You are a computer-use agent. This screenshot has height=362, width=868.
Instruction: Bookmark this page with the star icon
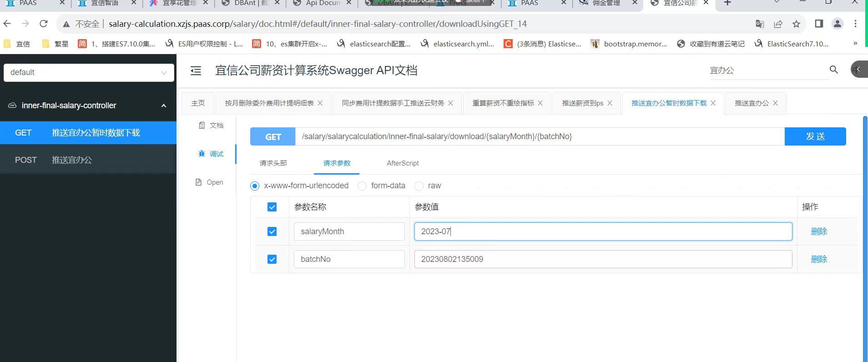click(796, 24)
